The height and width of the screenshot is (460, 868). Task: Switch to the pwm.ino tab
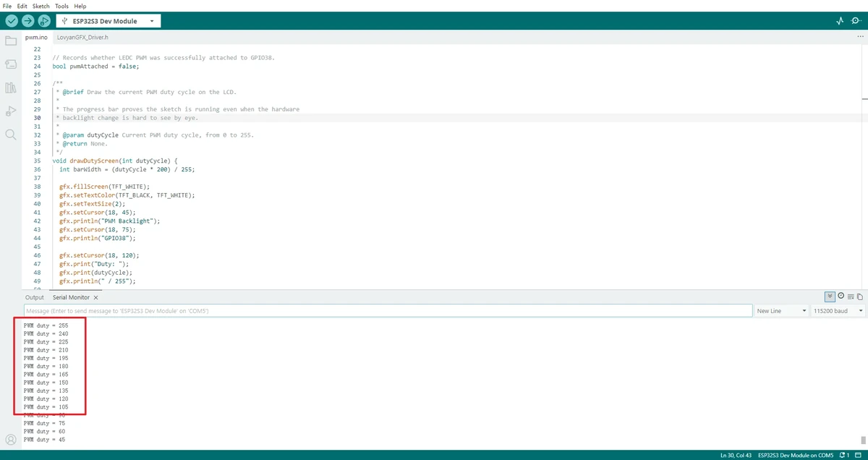click(36, 37)
